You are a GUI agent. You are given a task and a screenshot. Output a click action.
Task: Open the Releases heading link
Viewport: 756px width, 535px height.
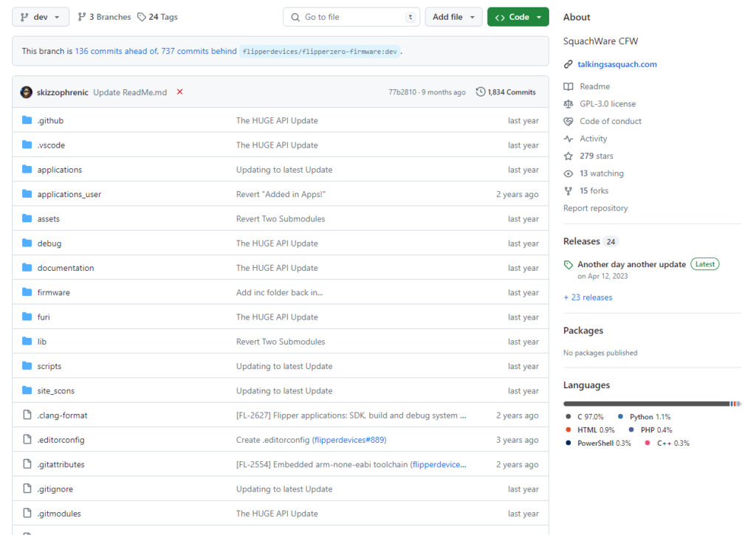582,241
